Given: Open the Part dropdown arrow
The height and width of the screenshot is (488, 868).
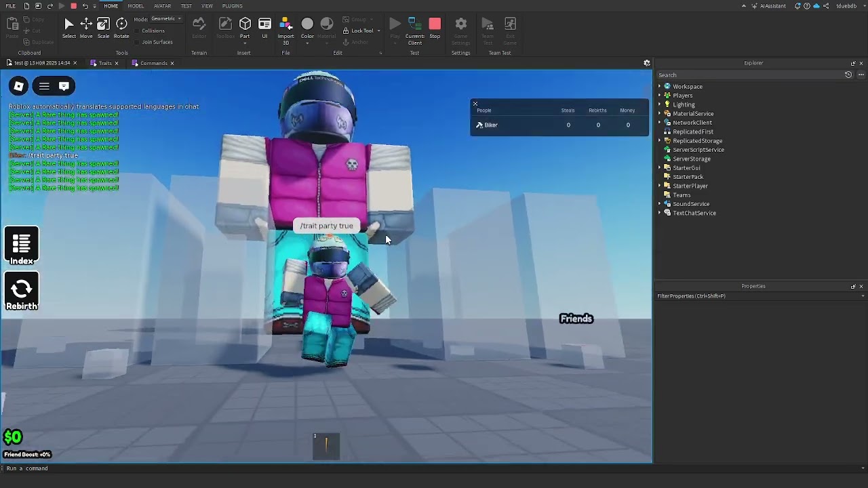Looking at the screenshot, I should coord(245,43).
